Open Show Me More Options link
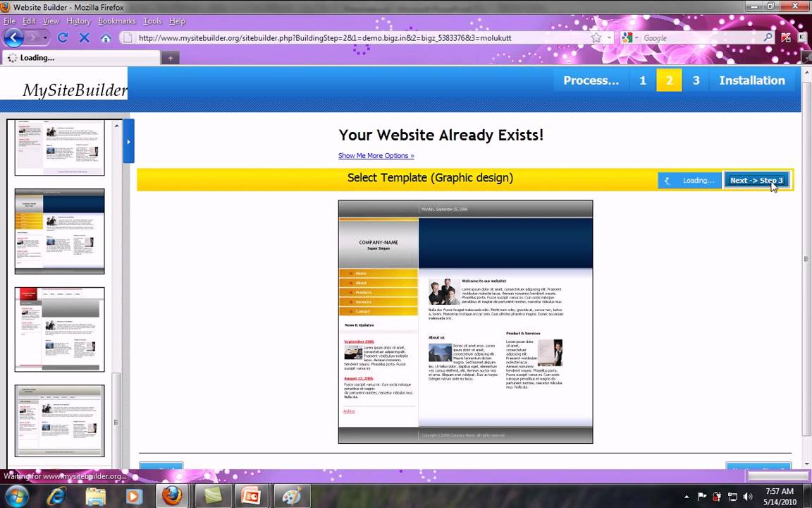Image resolution: width=812 pixels, height=508 pixels. click(x=376, y=155)
